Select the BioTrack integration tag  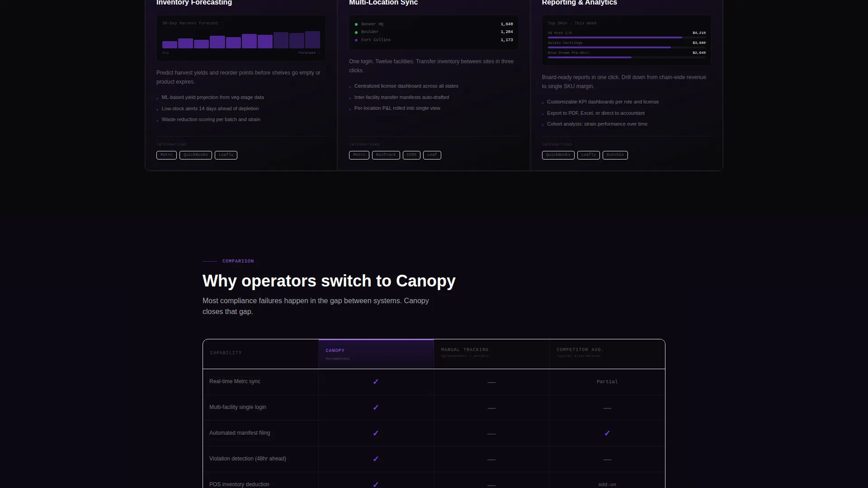tap(386, 155)
